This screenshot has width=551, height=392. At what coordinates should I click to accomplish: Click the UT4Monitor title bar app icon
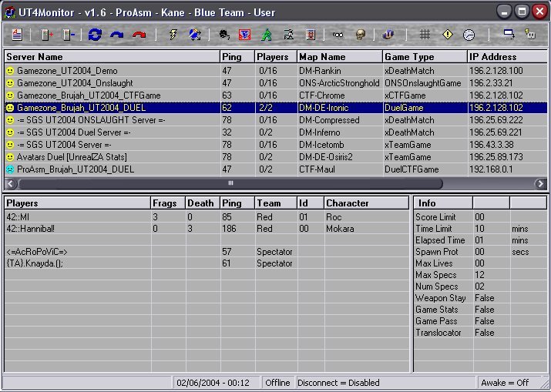10,13
